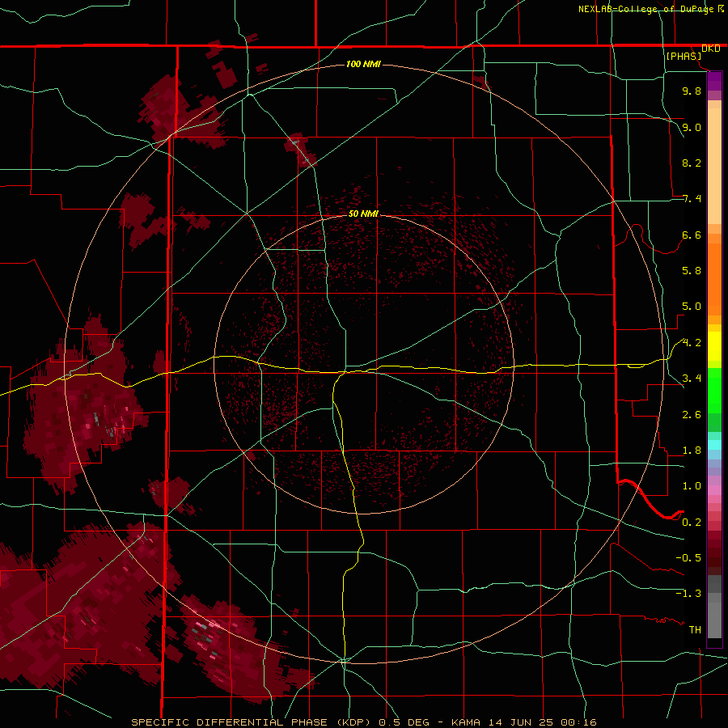Screen dimensions: 728x728
Task: Click the Specific Differential Phase (KDP) caption
Action: (252, 722)
